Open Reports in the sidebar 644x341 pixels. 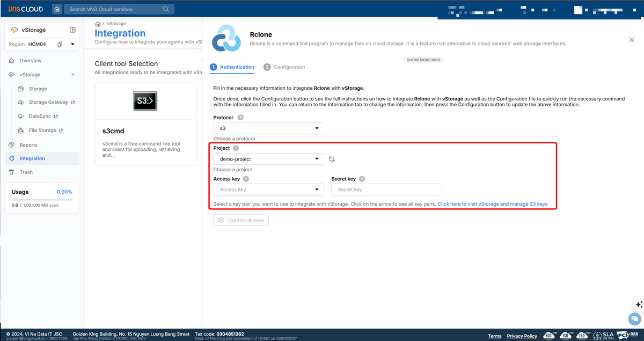click(x=28, y=145)
